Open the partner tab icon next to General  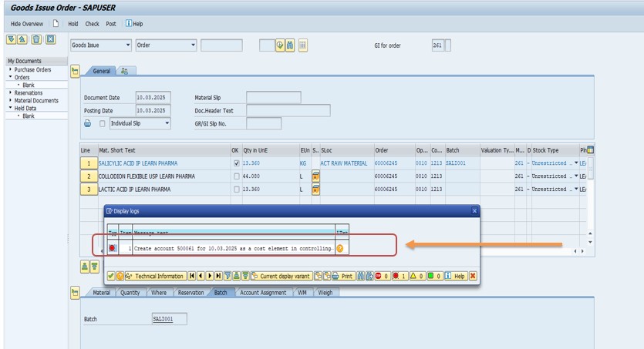coord(124,72)
